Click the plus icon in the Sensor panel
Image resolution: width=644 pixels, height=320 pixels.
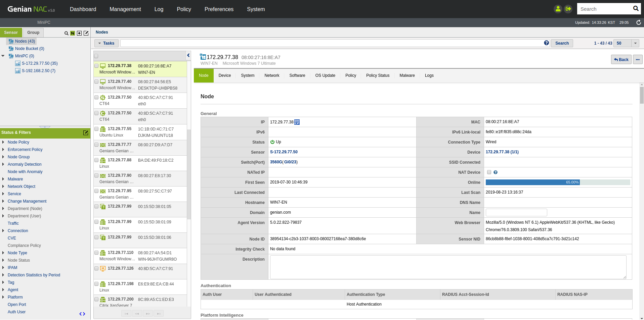point(79,33)
